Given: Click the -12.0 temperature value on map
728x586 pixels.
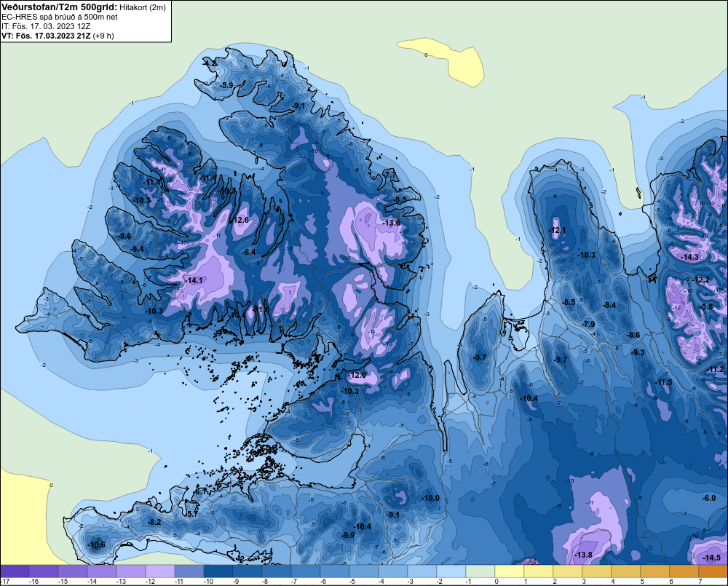Looking at the screenshot, I should tap(357, 375).
